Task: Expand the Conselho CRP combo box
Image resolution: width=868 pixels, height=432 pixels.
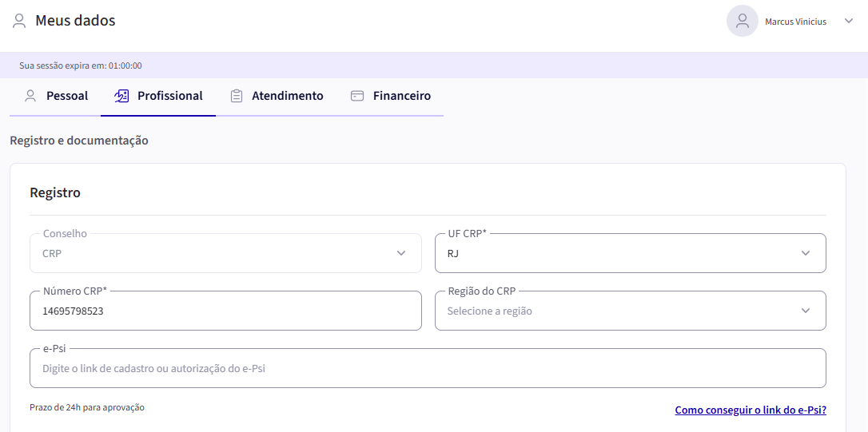Action: pos(225,253)
